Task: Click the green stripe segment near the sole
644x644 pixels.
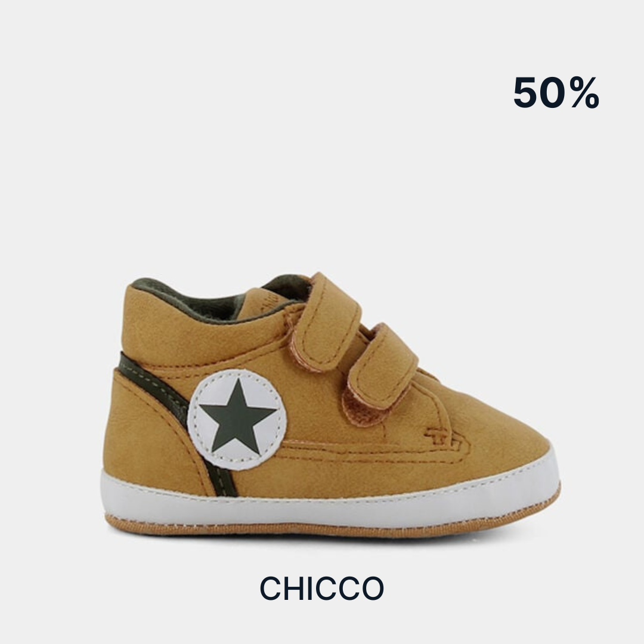Action: pos(222,481)
